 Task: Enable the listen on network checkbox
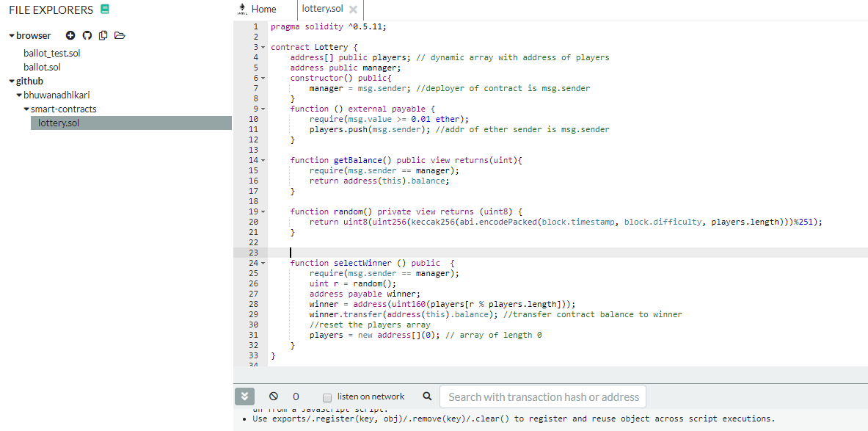(x=327, y=397)
